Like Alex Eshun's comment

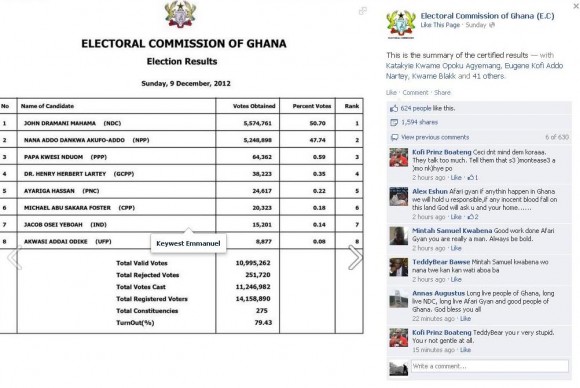click(x=456, y=217)
